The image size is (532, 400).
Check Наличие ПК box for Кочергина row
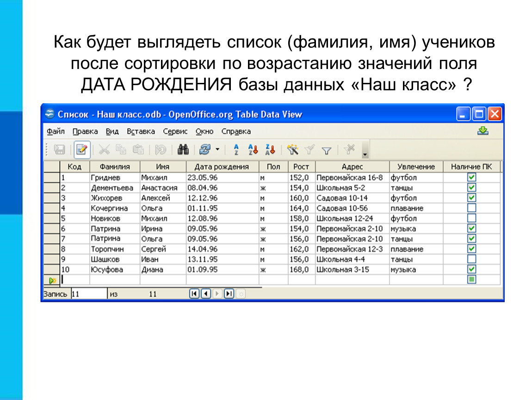coord(471,208)
